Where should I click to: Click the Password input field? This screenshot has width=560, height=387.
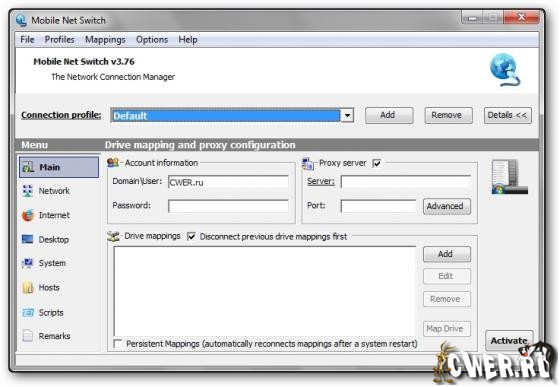pos(228,206)
